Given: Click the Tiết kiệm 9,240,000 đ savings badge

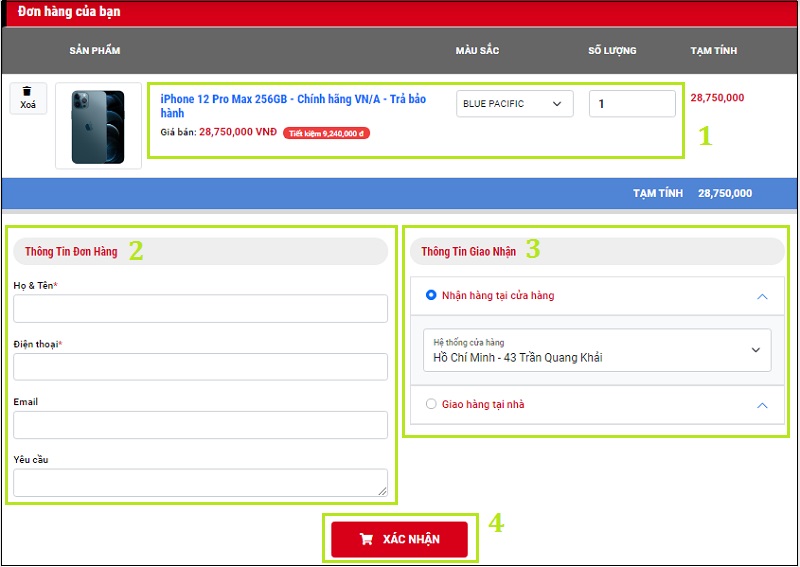Looking at the screenshot, I should (326, 133).
